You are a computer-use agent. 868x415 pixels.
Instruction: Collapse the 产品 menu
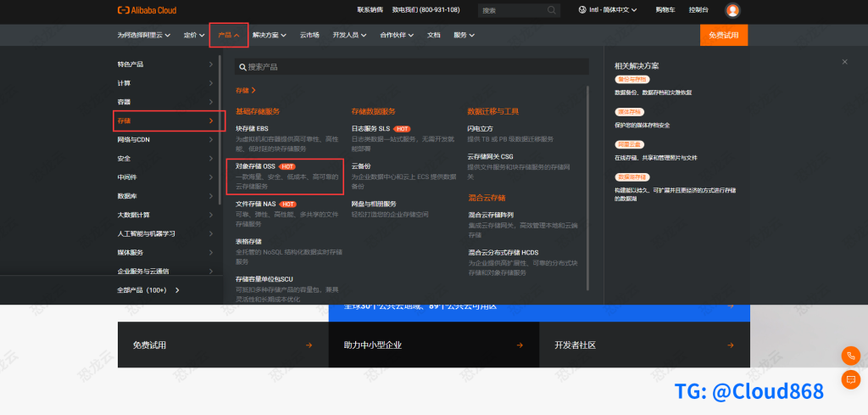pyautogui.click(x=229, y=35)
